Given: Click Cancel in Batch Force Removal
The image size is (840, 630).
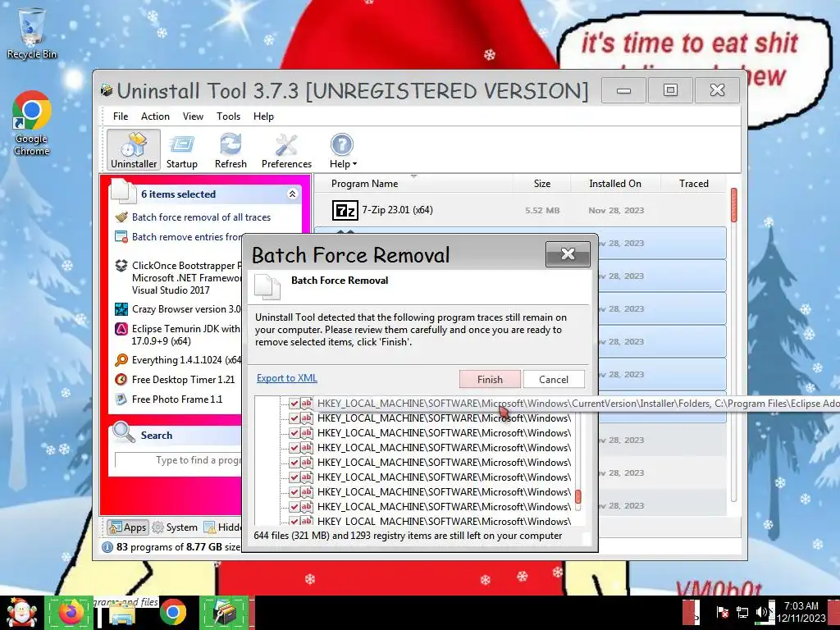Looking at the screenshot, I should [x=554, y=379].
